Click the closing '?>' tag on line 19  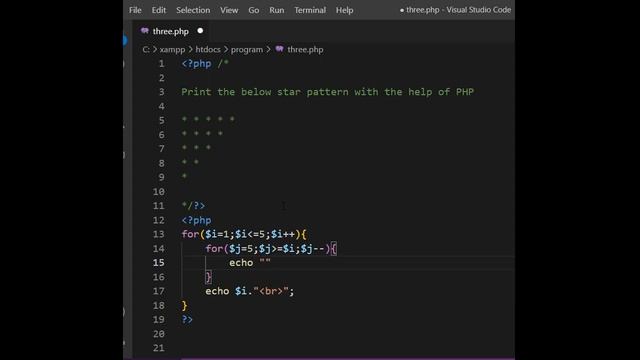pos(187,320)
